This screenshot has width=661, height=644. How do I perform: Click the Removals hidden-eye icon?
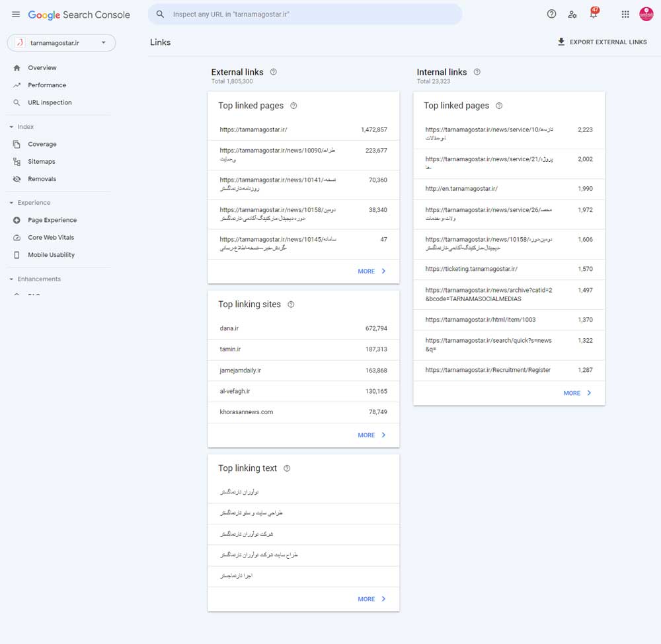click(17, 179)
